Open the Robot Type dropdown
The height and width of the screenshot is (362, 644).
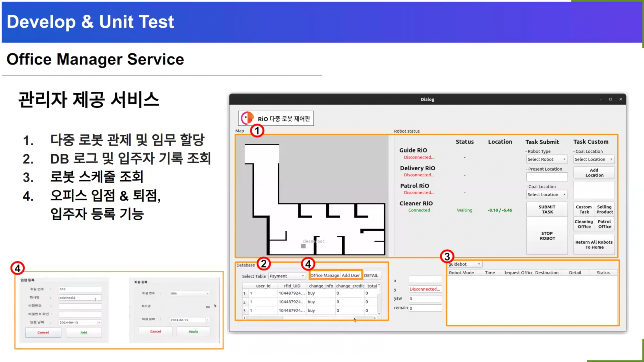(x=546, y=159)
